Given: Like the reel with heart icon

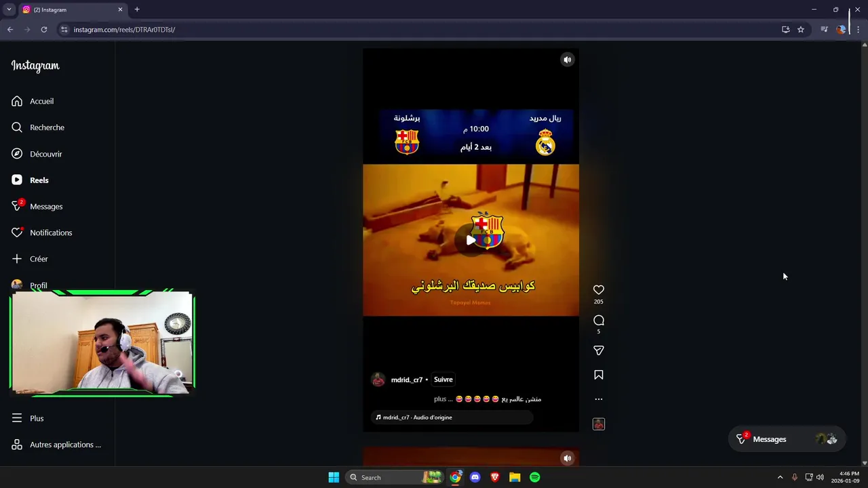Looking at the screenshot, I should (599, 289).
